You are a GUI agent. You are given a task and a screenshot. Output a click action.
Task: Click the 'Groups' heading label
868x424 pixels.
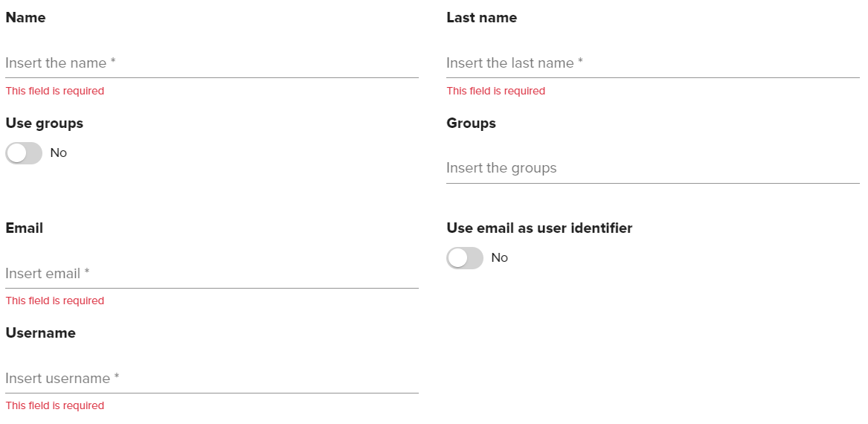[x=471, y=123]
